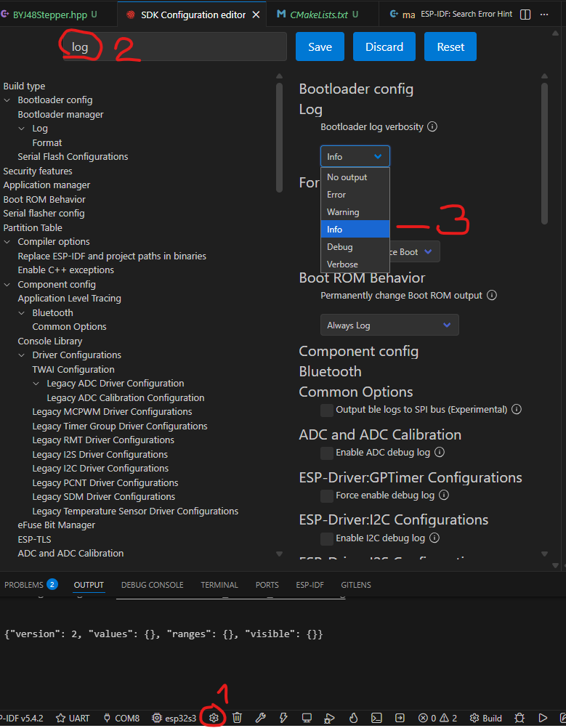The height and width of the screenshot is (728, 566).
Task: Show info for Output ble logs to SPI bus
Action: pyautogui.click(x=517, y=409)
